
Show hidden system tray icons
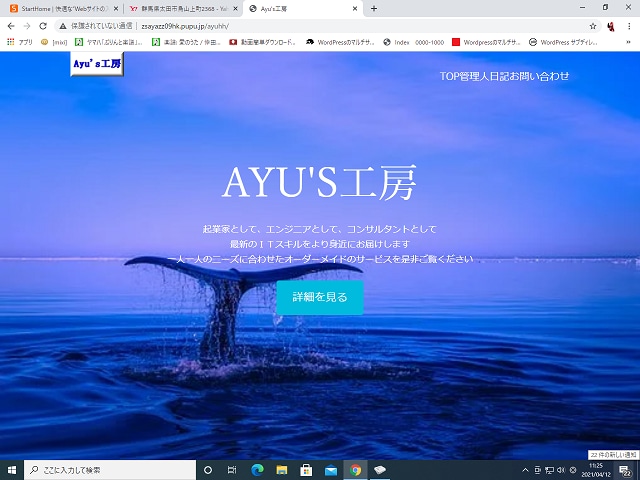pos(525,470)
